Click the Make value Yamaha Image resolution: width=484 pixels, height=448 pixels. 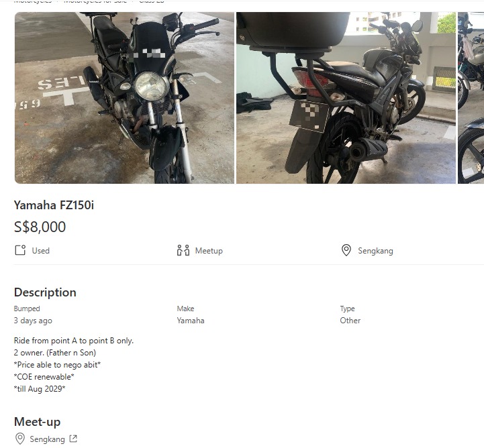[x=191, y=321]
